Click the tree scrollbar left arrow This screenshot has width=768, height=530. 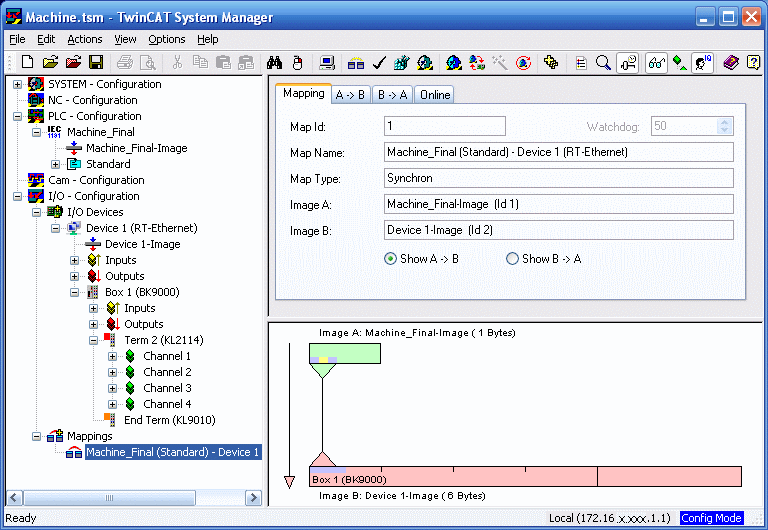(14, 498)
